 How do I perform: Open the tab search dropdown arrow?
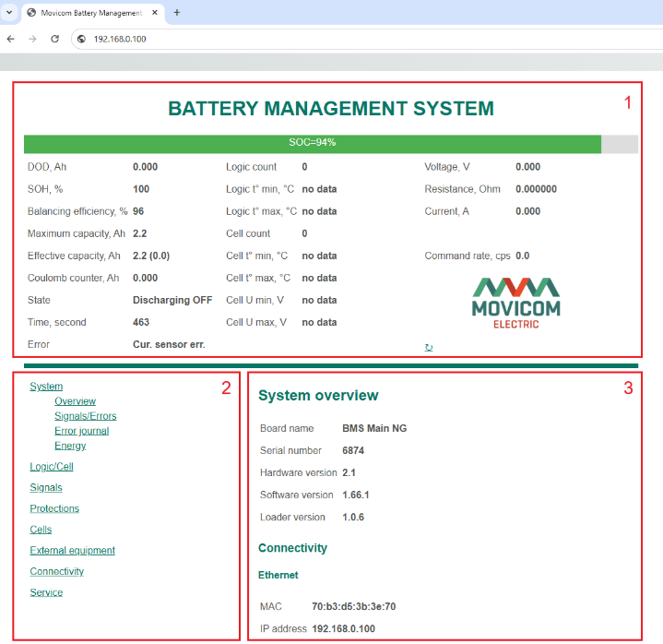[9, 13]
